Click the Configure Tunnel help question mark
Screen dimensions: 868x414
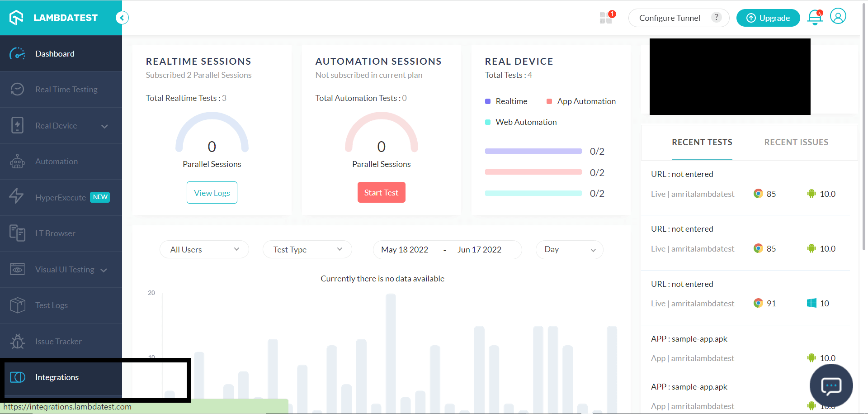(716, 17)
